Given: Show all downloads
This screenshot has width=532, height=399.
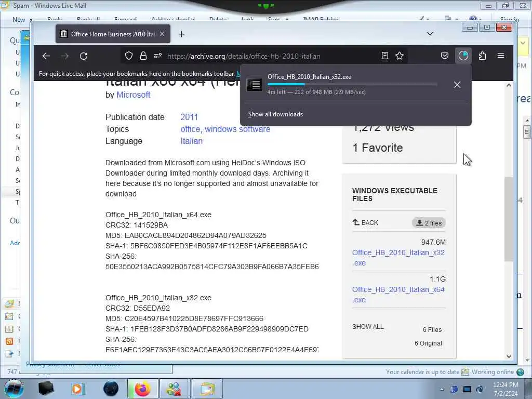Looking at the screenshot, I should pos(275,114).
